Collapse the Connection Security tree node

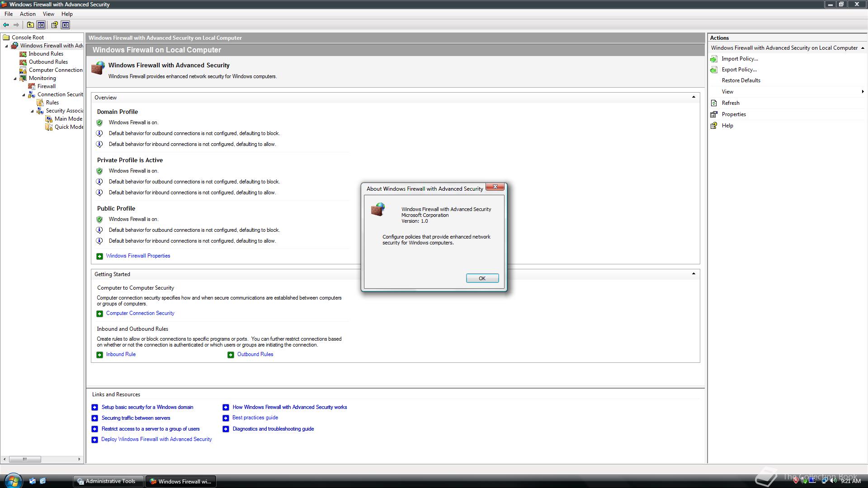(24, 94)
